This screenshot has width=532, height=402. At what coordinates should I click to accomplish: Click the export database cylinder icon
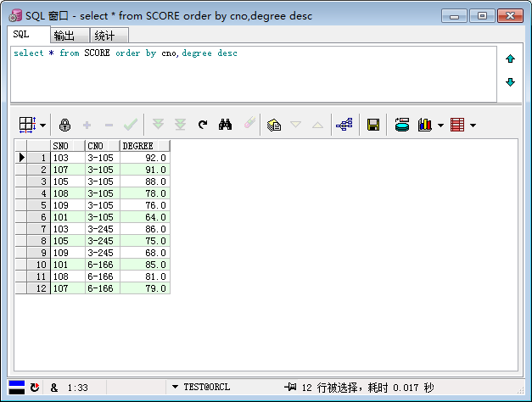pyautogui.click(x=402, y=125)
